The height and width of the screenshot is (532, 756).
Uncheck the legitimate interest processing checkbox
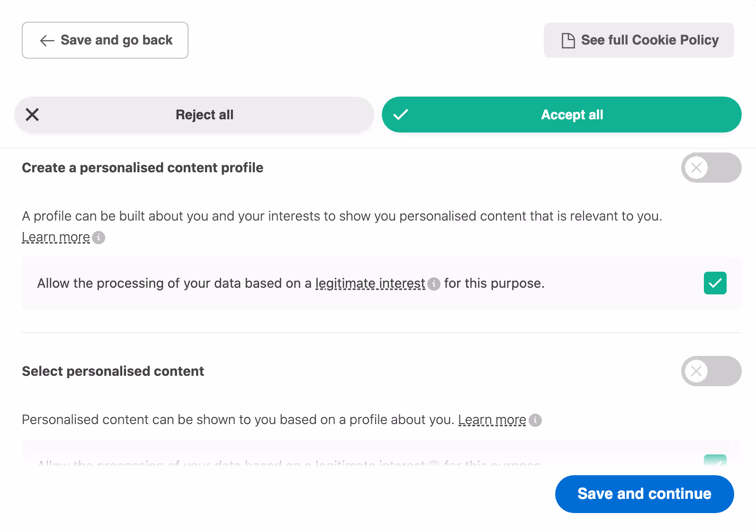(x=715, y=283)
